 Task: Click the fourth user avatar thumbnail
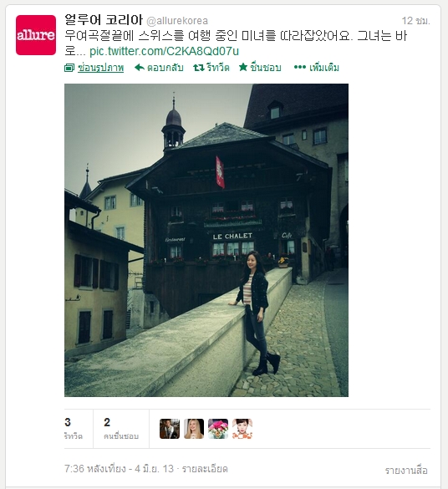(x=242, y=429)
